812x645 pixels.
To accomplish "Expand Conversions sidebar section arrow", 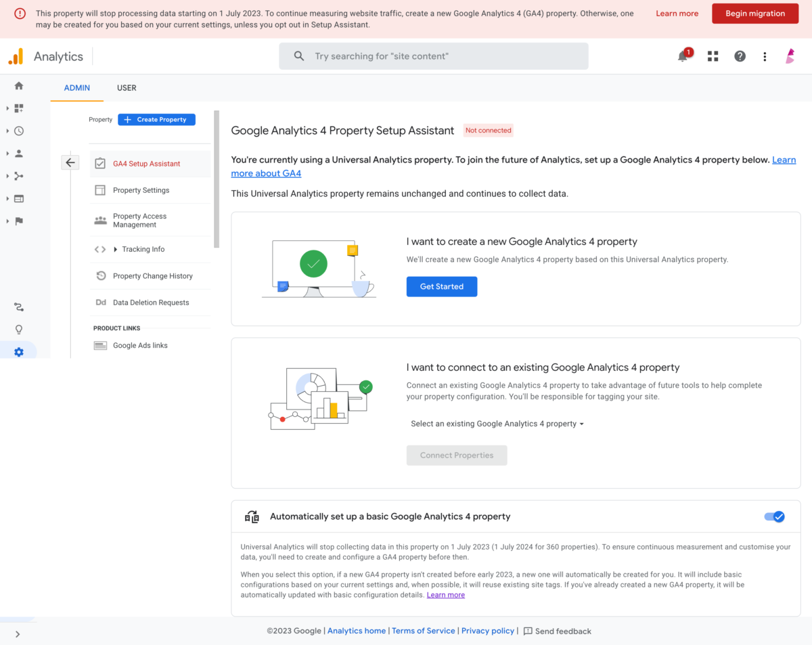I will click(x=7, y=221).
